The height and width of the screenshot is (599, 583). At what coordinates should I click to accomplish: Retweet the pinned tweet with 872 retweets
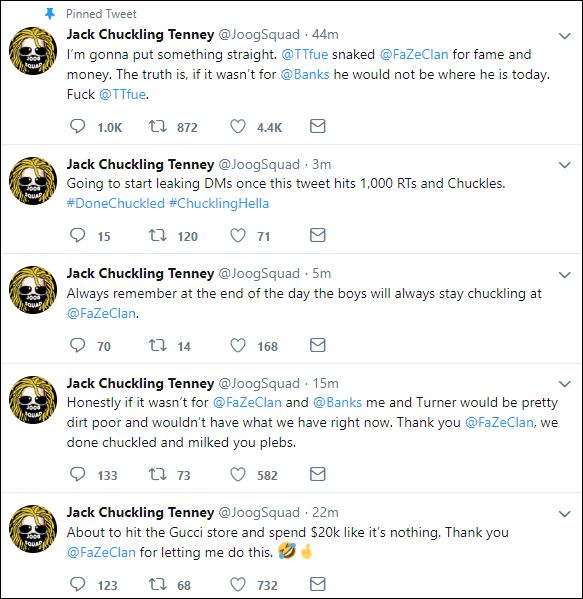coord(157,126)
